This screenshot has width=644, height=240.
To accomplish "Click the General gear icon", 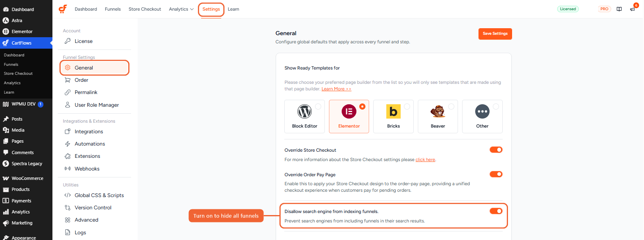I will pyautogui.click(x=68, y=68).
